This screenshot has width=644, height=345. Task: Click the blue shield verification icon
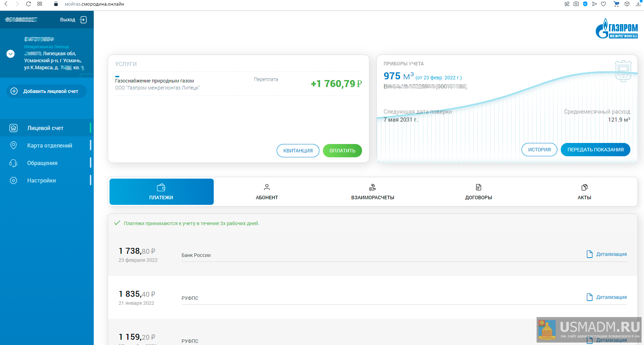pyautogui.click(x=585, y=4)
